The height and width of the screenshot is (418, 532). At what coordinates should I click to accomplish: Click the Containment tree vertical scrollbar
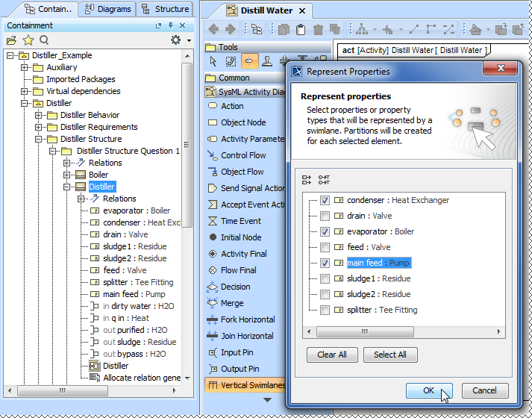[187, 145]
